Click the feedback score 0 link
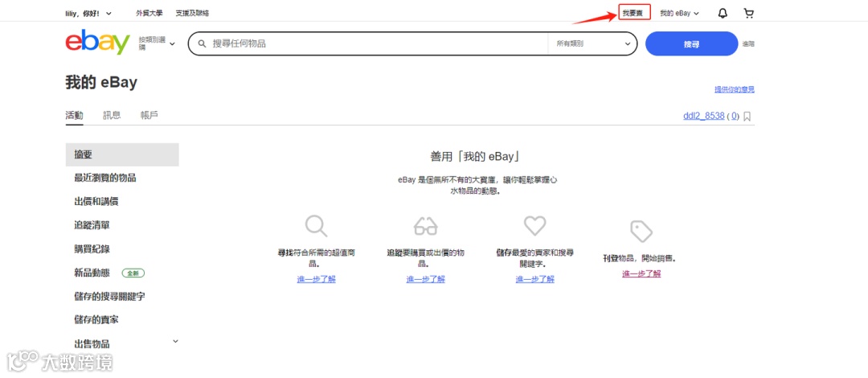 coord(735,117)
